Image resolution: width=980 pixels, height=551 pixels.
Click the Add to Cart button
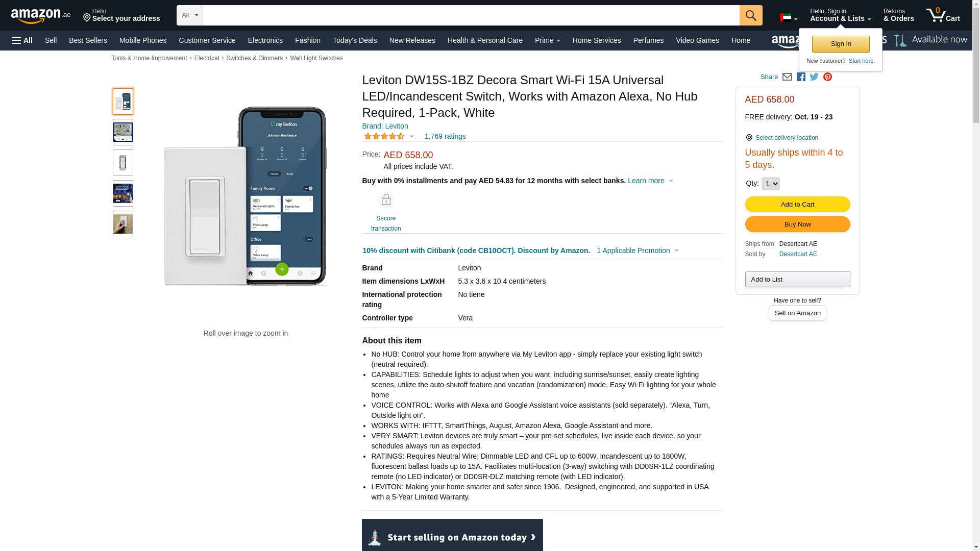797,205
